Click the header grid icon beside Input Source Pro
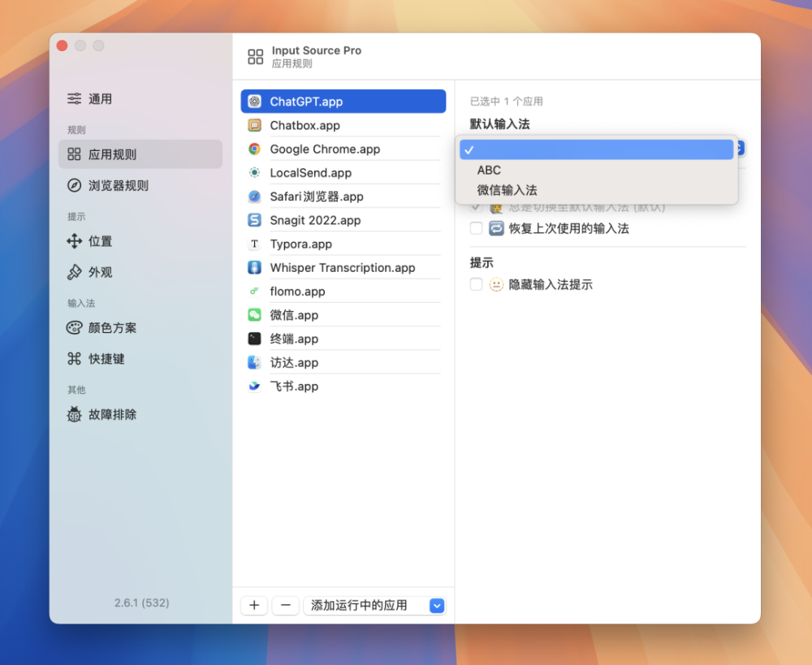The height and width of the screenshot is (665, 812). pos(255,57)
